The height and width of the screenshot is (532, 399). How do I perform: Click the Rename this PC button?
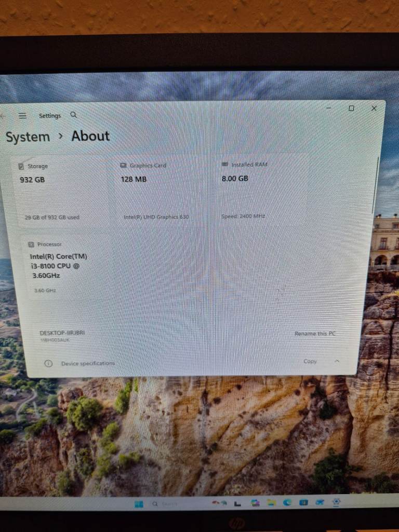315,334
